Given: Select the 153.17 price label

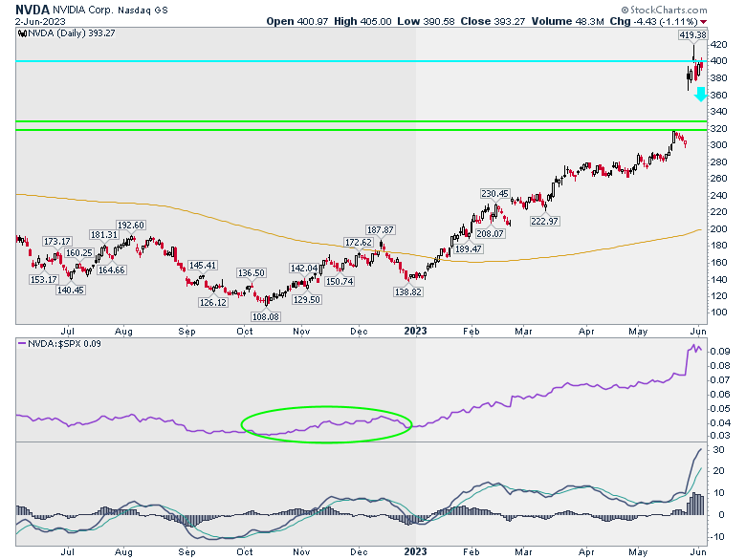Looking at the screenshot, I should 43,280.
